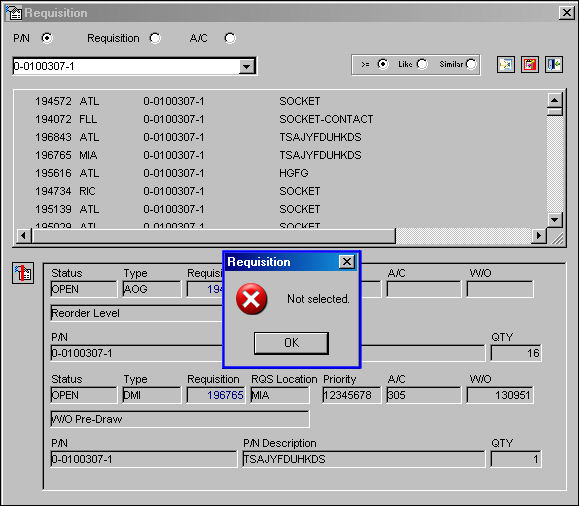Click the P/N Description field TSAJYFDUHKDS

[364, 459]
